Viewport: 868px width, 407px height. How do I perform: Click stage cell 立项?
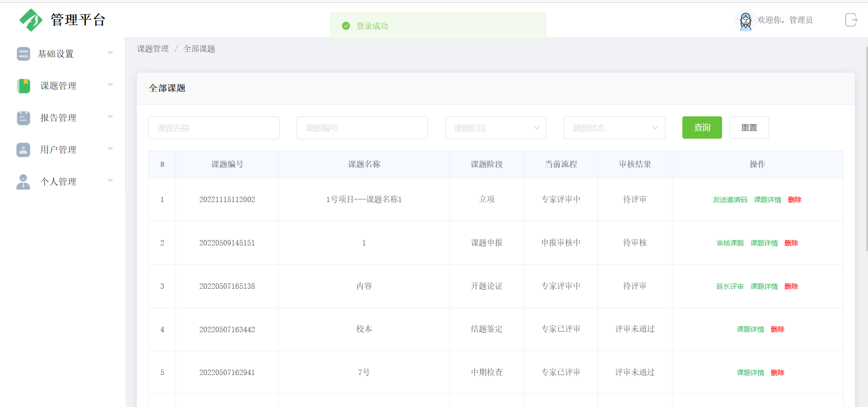point(487,199)
